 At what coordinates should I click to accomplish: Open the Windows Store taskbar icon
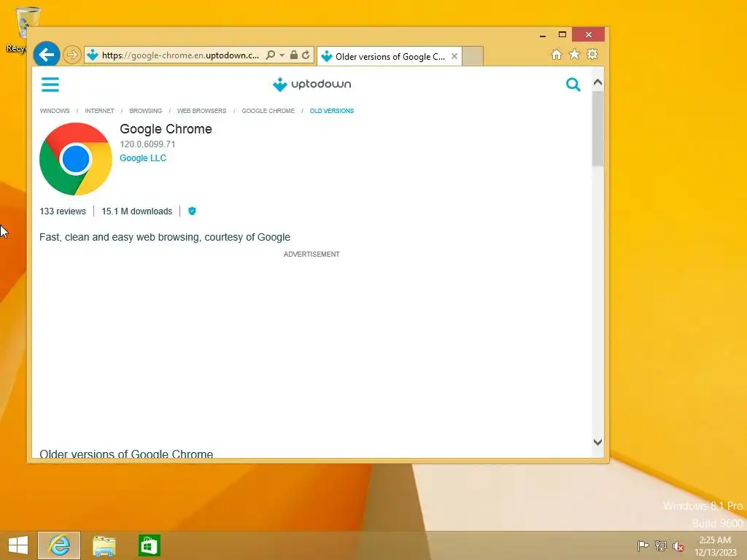tap(149, 545)
